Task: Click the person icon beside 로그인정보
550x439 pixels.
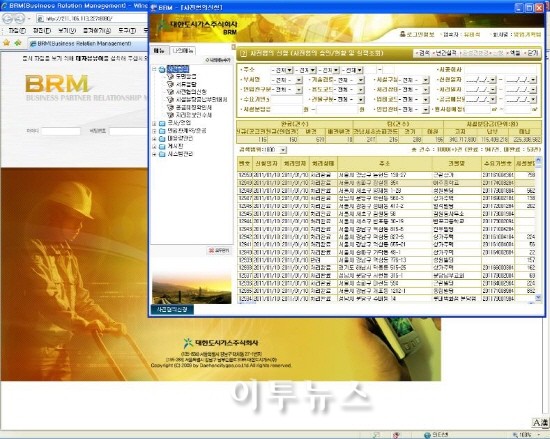Action: click(403, 34)
